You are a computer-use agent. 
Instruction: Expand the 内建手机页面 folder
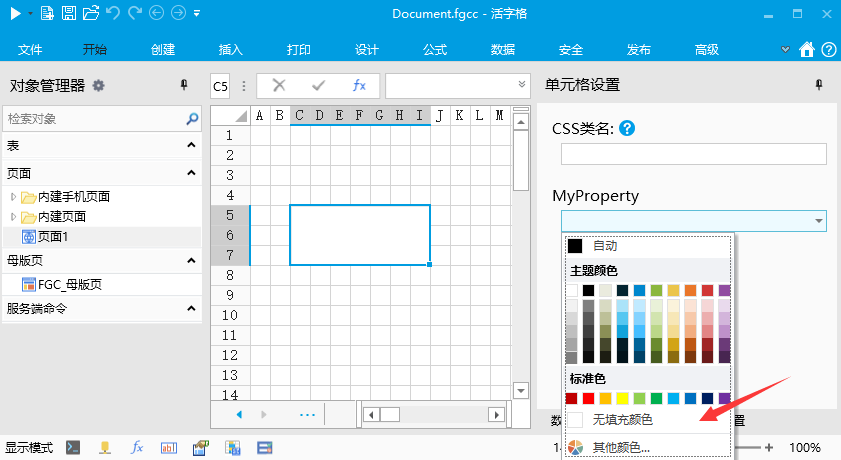pos(13,197)
